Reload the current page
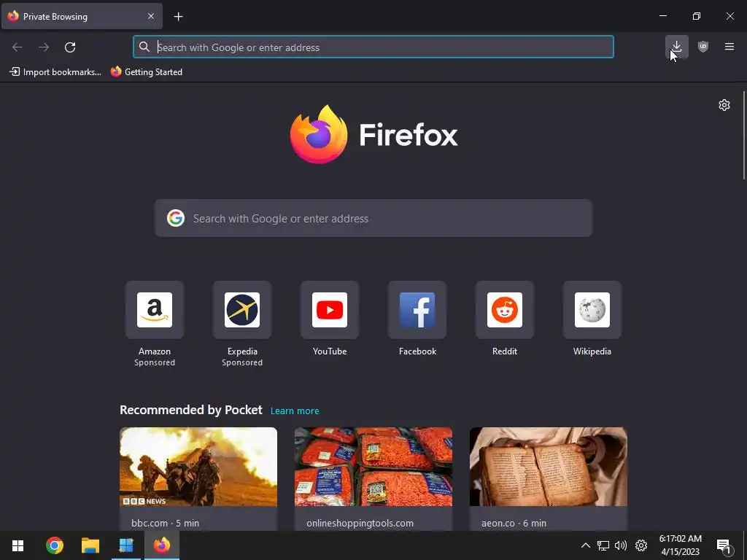 70,47
